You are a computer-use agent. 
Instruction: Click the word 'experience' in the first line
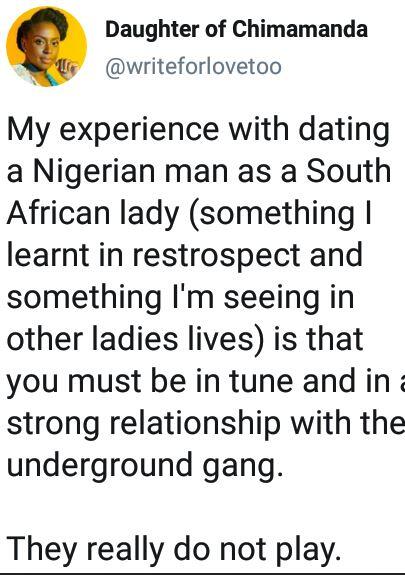(x=139, y=132)
